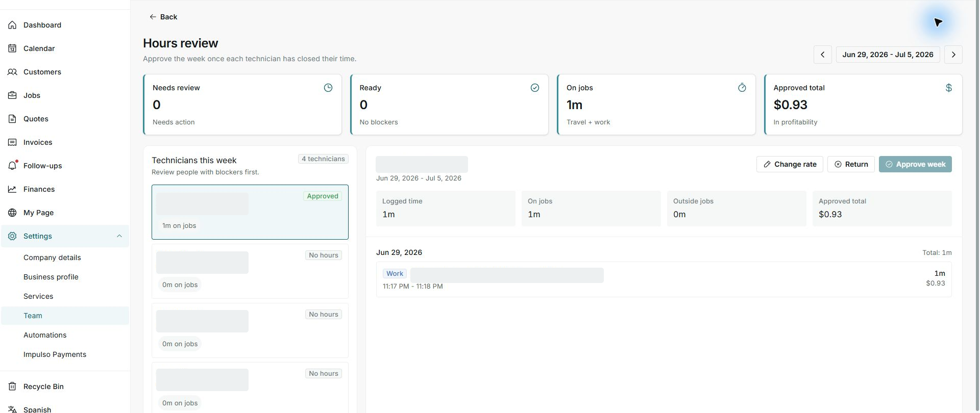Open the Dashboard home icon
The width and height of the screenshot is (980, 413).
(12, 25)
